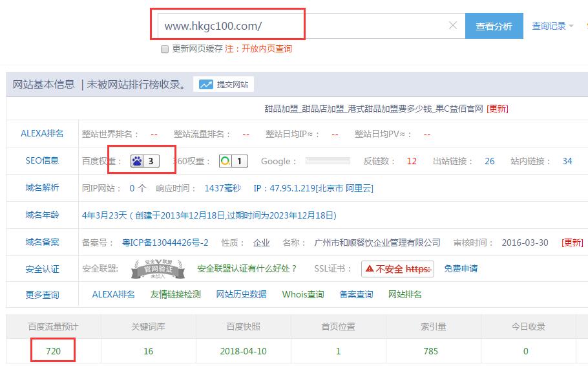588x366 pixels.
Task: Click the 百度流量预计 value 720
Action: (53, 351)
